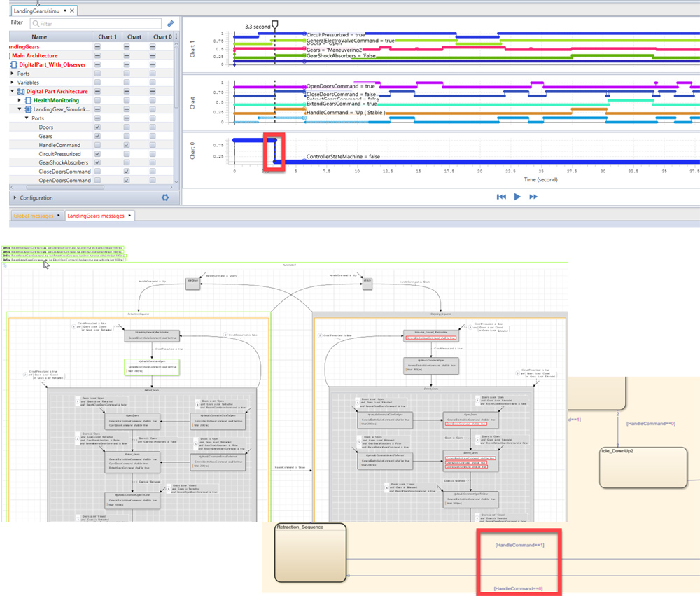The height and width of the screenshot is (596, 700).
Task: Expand the Variables tree node
Action: (12, 82)
